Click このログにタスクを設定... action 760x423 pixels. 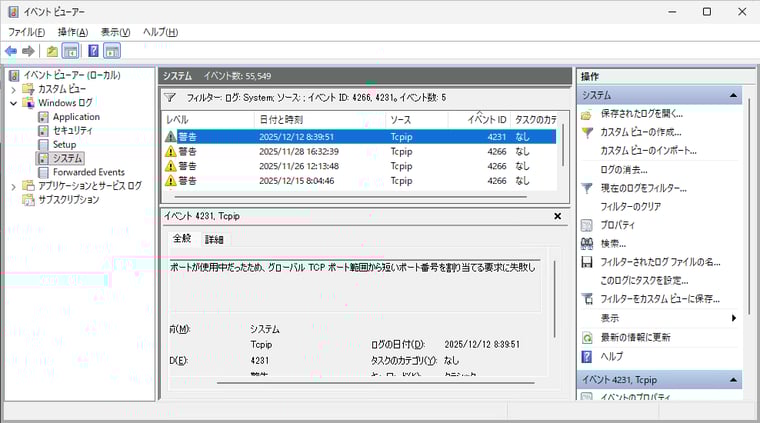[644, 281]
